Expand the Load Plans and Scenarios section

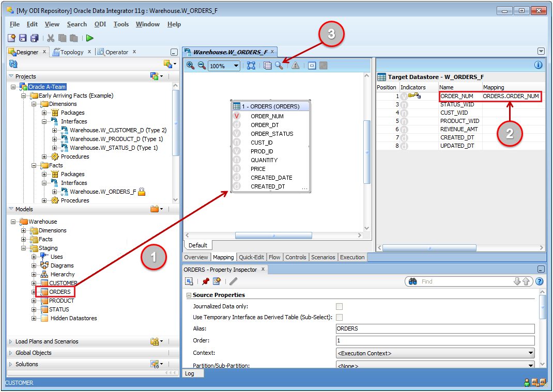pos(12,342)
